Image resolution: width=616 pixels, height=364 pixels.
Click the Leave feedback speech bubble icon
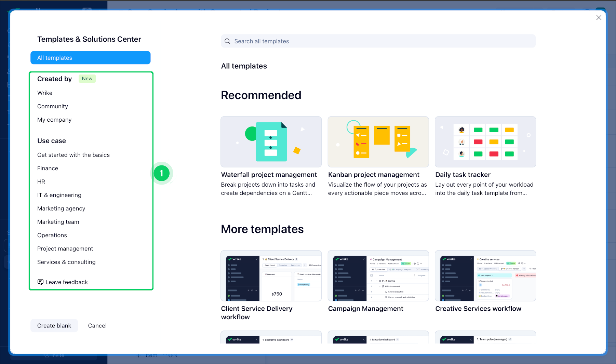40,282
